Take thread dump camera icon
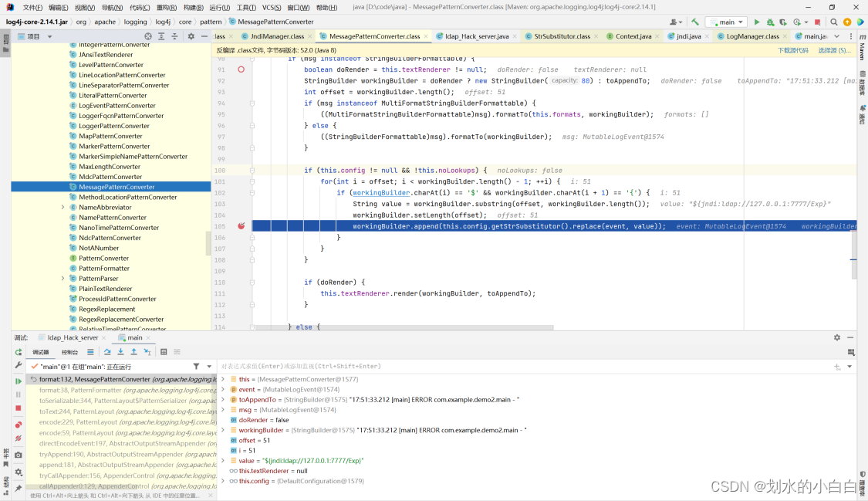 [x=19, y=455]
